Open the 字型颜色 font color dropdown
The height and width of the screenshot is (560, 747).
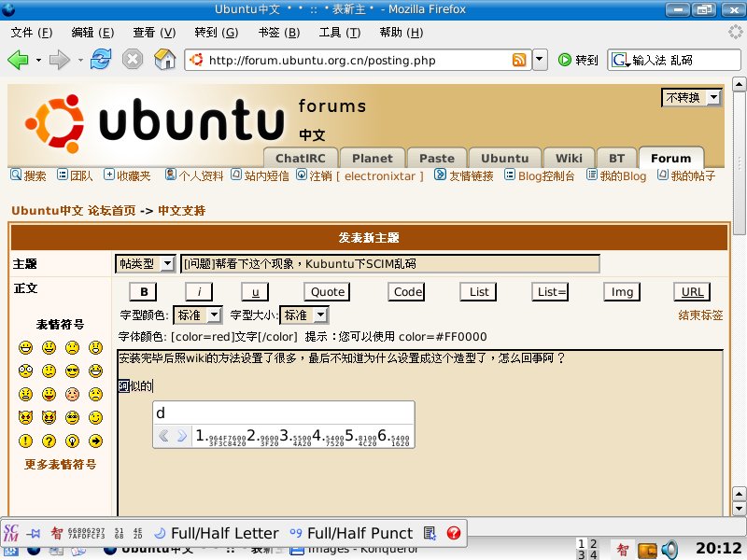(198, 315)
